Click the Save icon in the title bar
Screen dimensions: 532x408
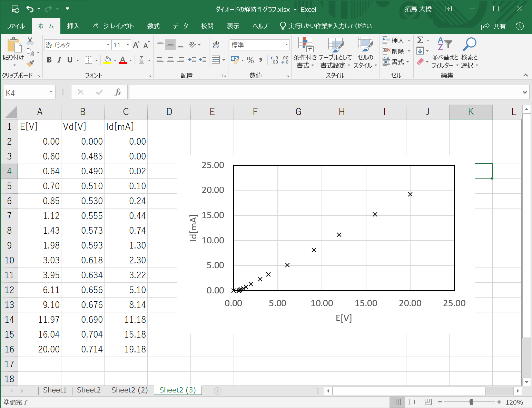click(15, 9)
